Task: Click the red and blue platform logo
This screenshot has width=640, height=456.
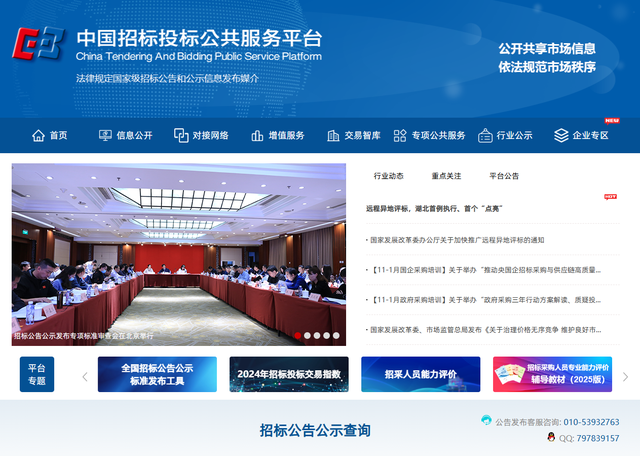Action: tap(39, 44)
